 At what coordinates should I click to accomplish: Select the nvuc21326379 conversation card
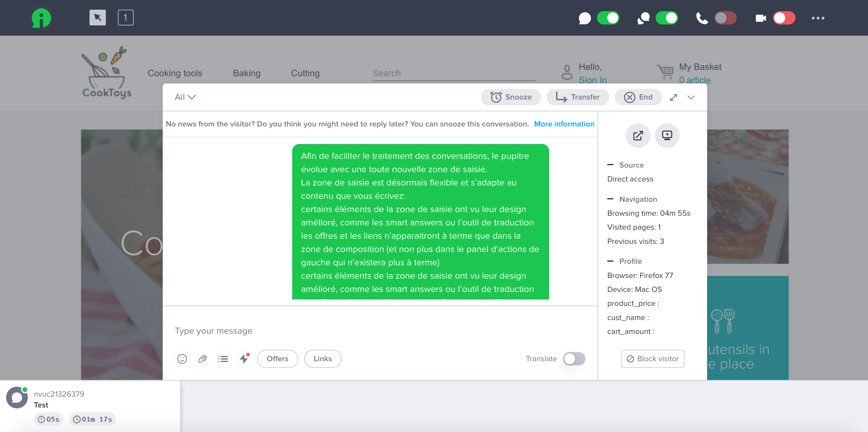[90, 406]
